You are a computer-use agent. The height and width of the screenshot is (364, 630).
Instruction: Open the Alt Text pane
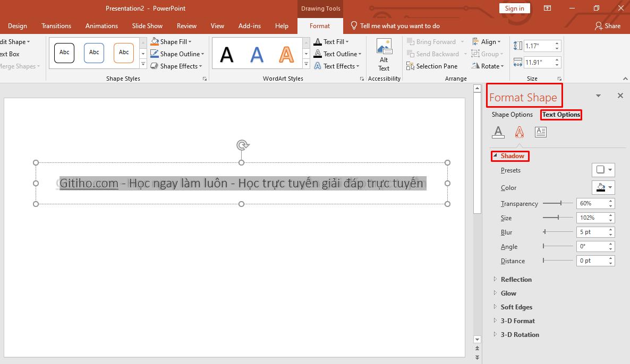[x=384, y=53]
